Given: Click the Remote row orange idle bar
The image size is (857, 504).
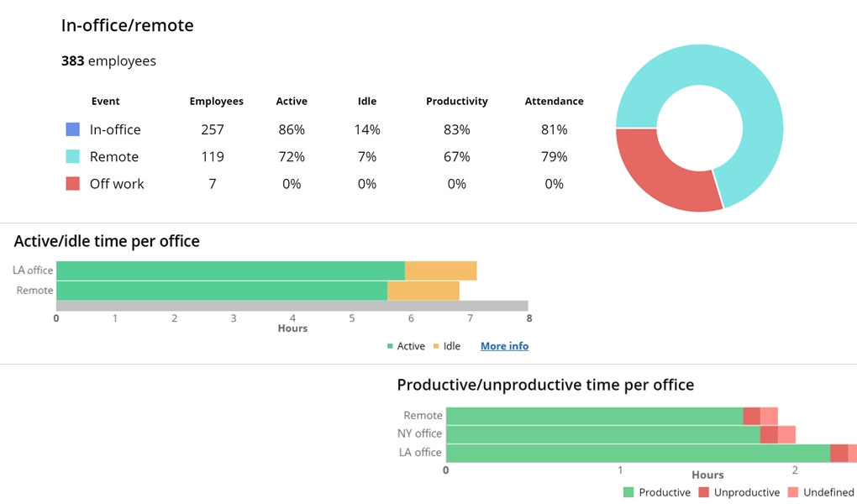Looking at the screenshot, I should (423, 291).
